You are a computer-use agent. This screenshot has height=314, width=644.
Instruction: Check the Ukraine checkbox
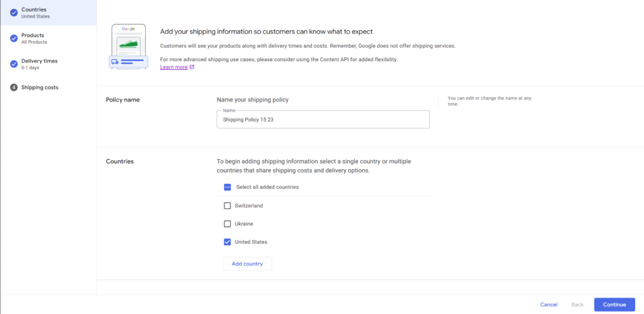pos(228,223)
